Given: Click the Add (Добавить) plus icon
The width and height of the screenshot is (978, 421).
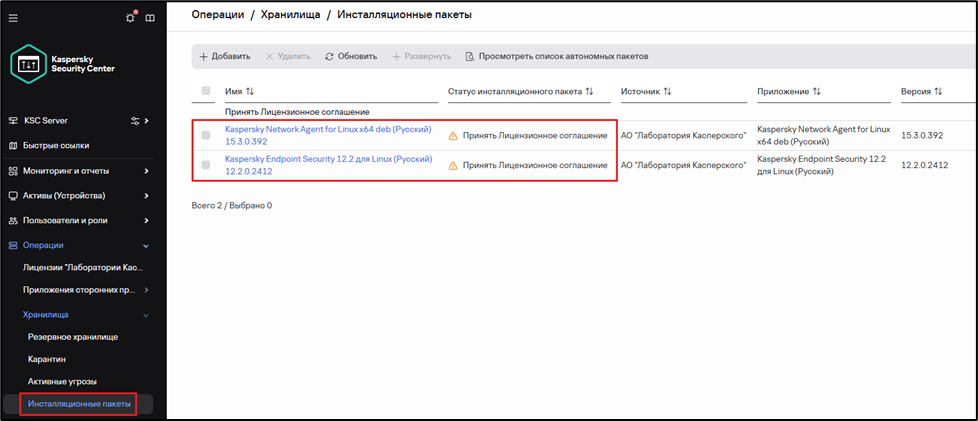Looking at the screenshot, I should point(204,56).
